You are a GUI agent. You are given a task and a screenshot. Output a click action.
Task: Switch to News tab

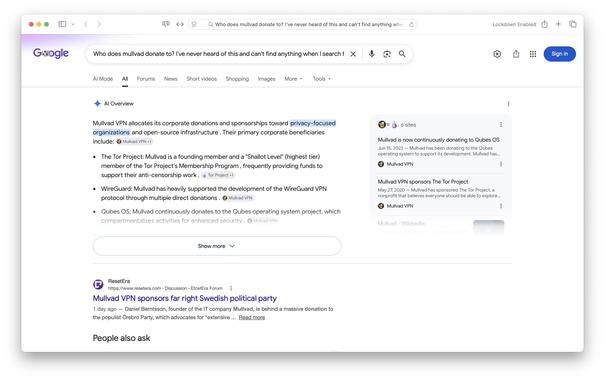[x=171, y=79]
